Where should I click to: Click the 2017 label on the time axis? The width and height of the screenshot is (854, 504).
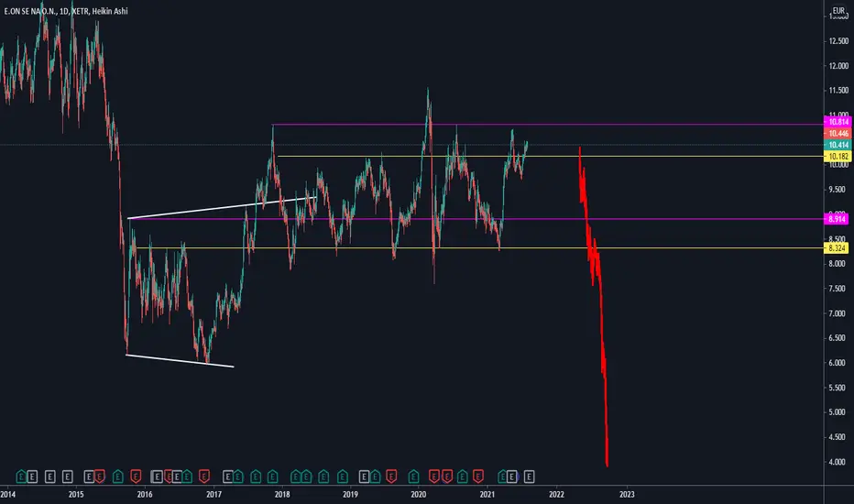pyautogui.click(x=213, y=495)
